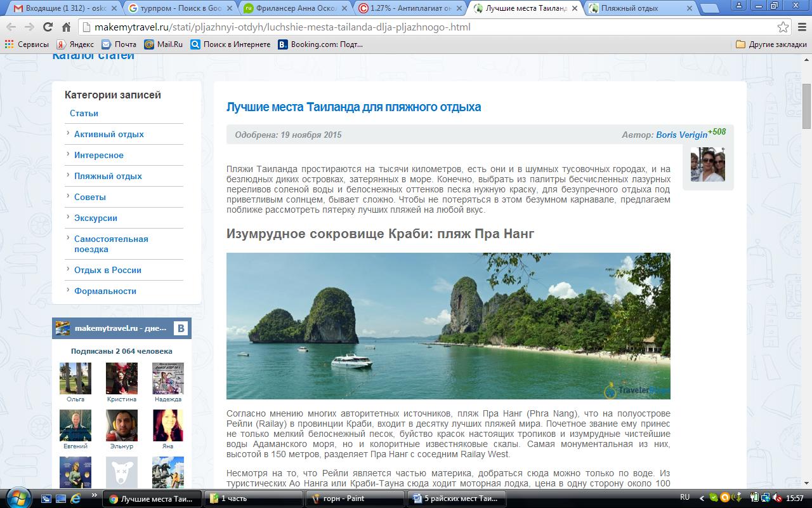Open the Поиск в Интернете bookmark
The image size is (812, 508).
tap(230, 44)
